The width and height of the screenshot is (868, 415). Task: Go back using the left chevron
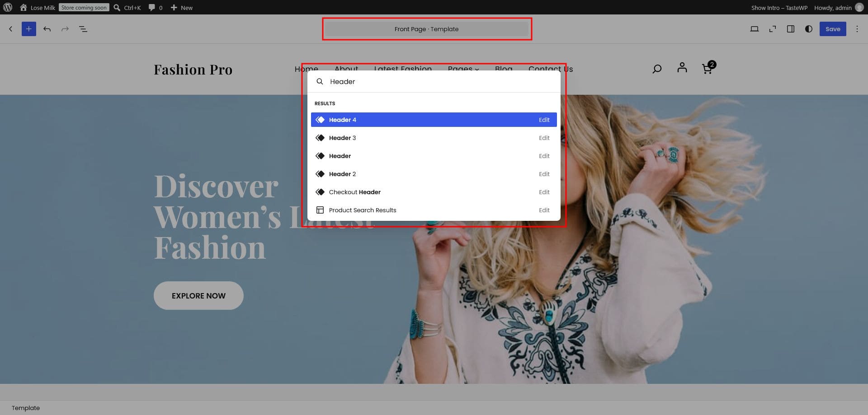coord(11,29)
